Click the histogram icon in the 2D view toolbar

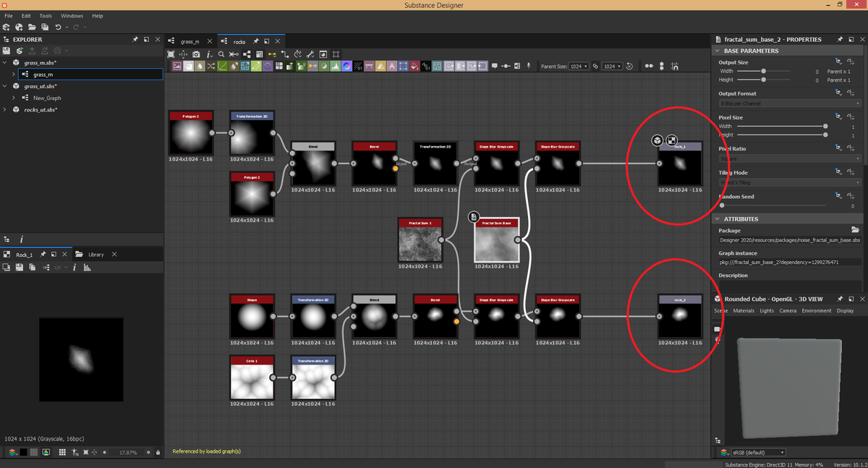tap(86, 268)
